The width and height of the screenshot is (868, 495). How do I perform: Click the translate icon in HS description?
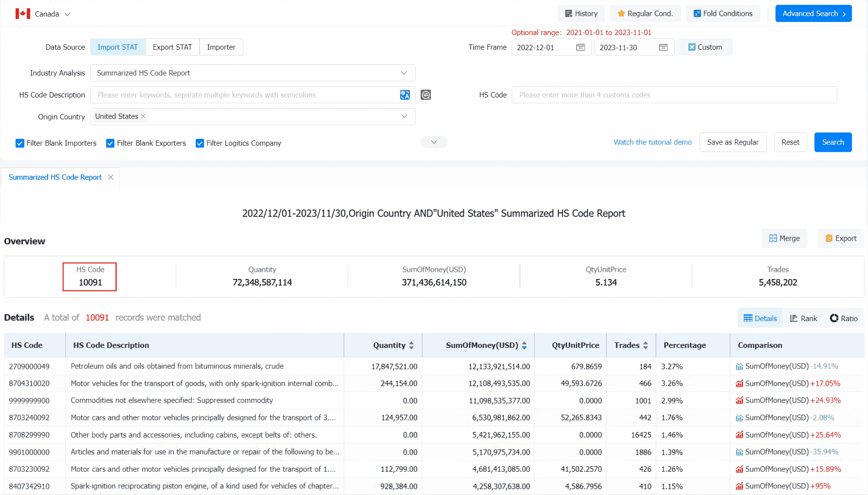[x=405, y=95]
